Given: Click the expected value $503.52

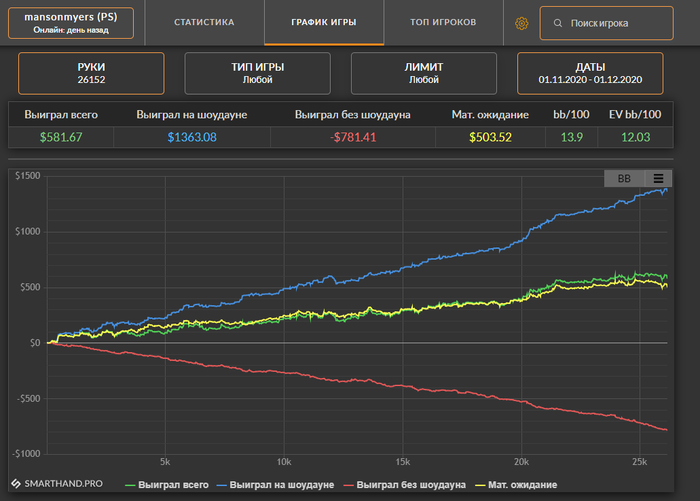Looking at the screenshot, I should pyautogui.click(x=490, y=137).
